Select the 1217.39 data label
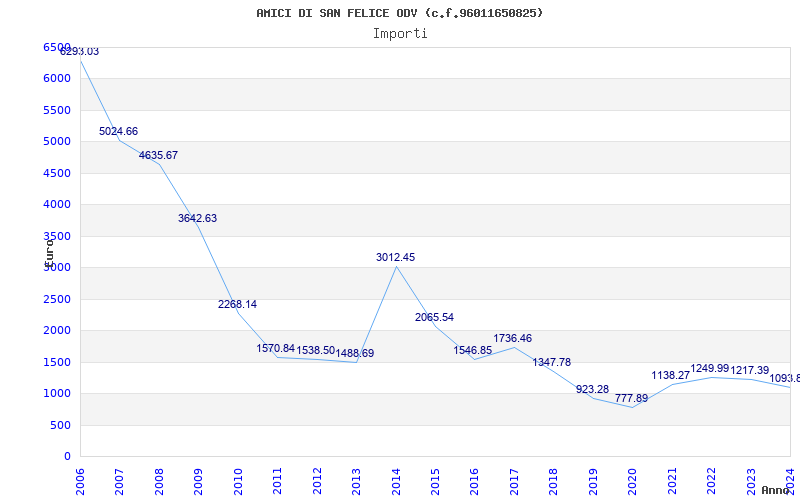 point(749,370)
